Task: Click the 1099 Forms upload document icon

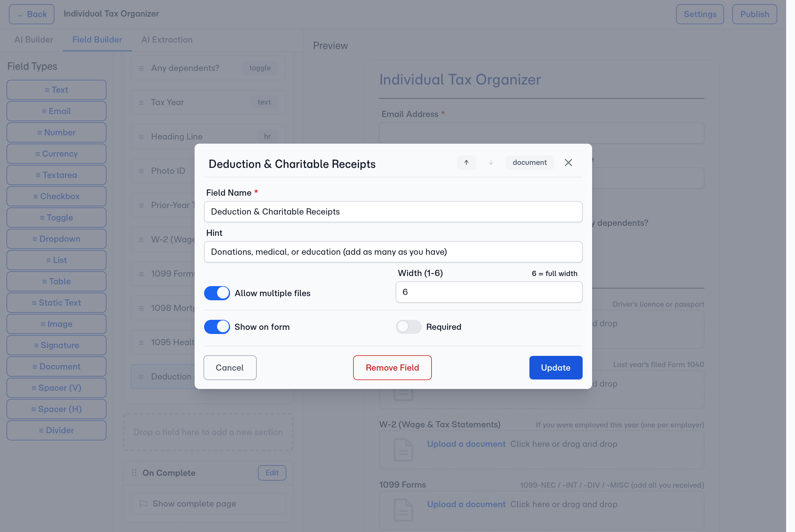Action: click(x=403, y=510)
